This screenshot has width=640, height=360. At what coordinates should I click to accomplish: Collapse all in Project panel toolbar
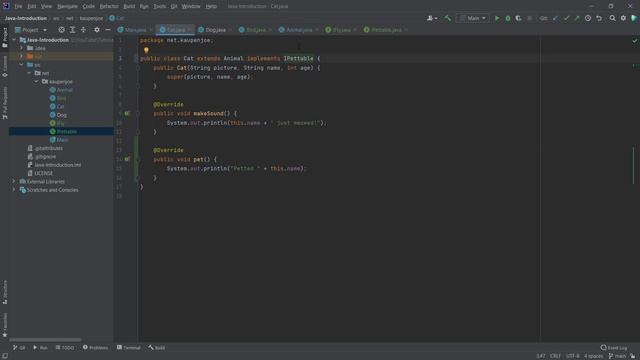pyautogui.click(x=83, y=30)
